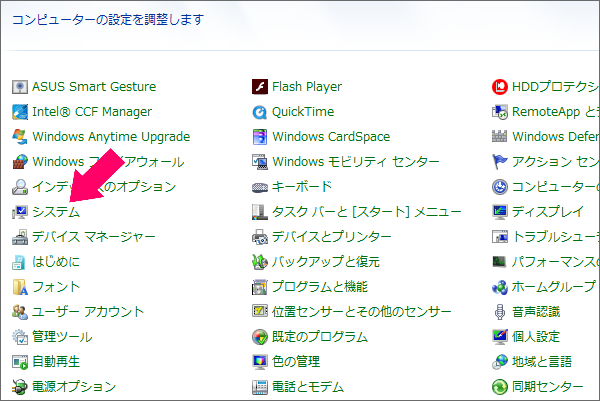
Task: Click the Flash Player link
Action: click(x=307, y=87)
